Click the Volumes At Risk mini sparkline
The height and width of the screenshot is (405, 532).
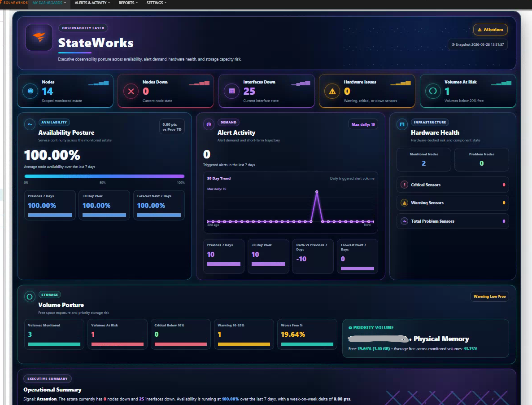(501, 83)
